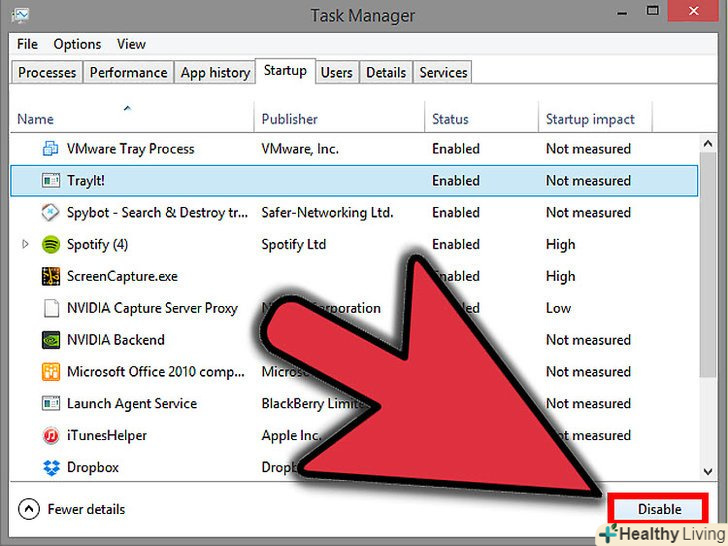Switch to the App history tab
The image size is (728, 546).
point(215,72)
